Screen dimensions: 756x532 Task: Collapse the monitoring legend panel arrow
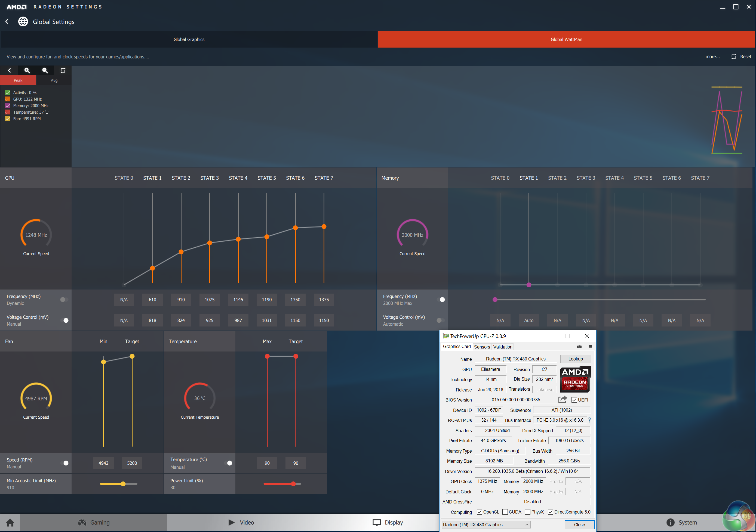tap(10, 70)
